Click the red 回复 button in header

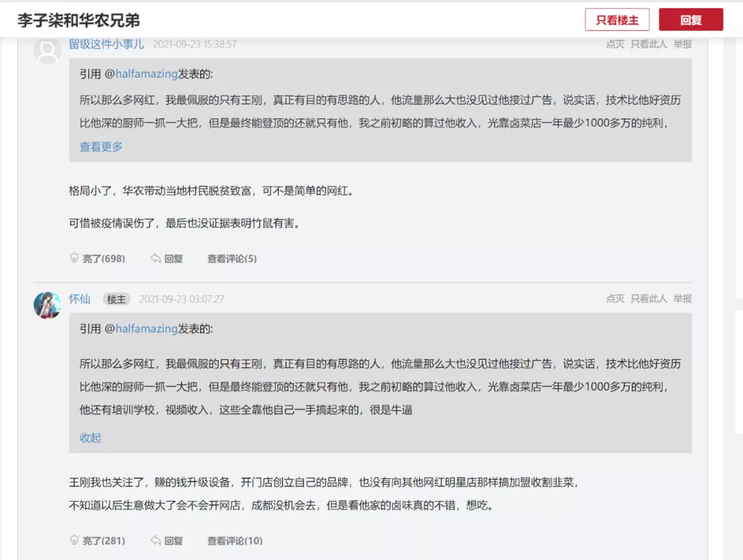[x=691, y=20]
